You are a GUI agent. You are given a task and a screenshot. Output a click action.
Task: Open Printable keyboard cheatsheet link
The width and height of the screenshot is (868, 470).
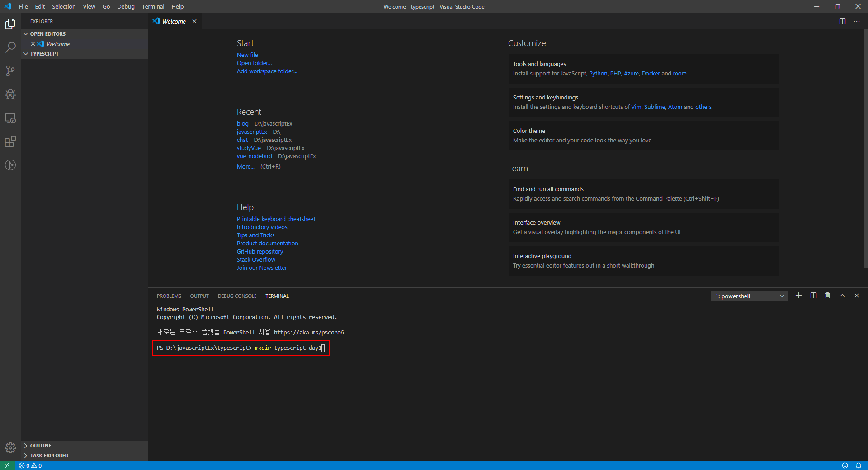[x=276, y=219]
